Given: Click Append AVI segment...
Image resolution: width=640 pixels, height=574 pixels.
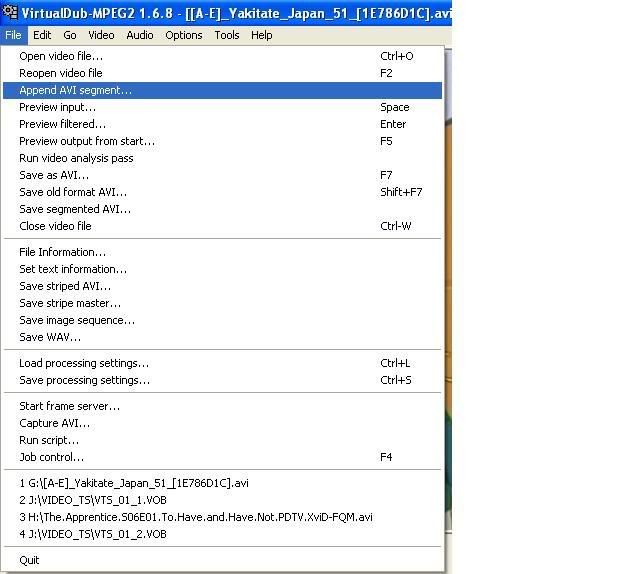Looking at the screenshot, I should (222, 90).
